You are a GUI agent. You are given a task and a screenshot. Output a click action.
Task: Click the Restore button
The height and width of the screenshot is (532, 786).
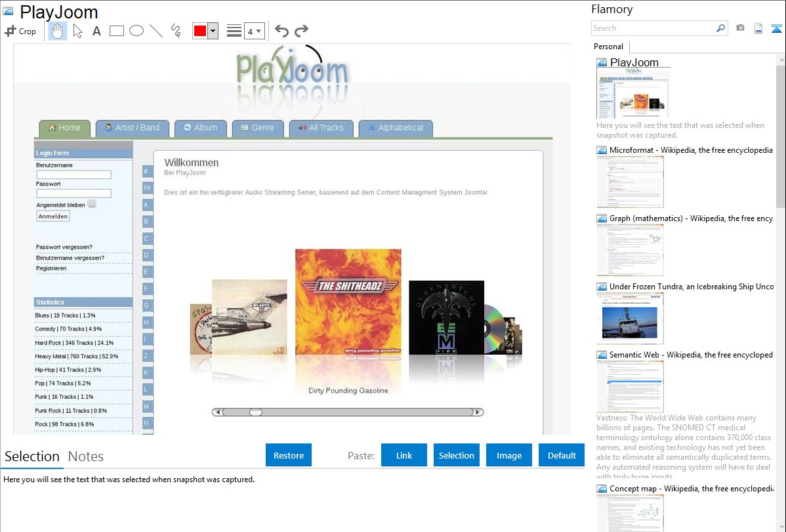pyautogui.click(x=289, y=455)
